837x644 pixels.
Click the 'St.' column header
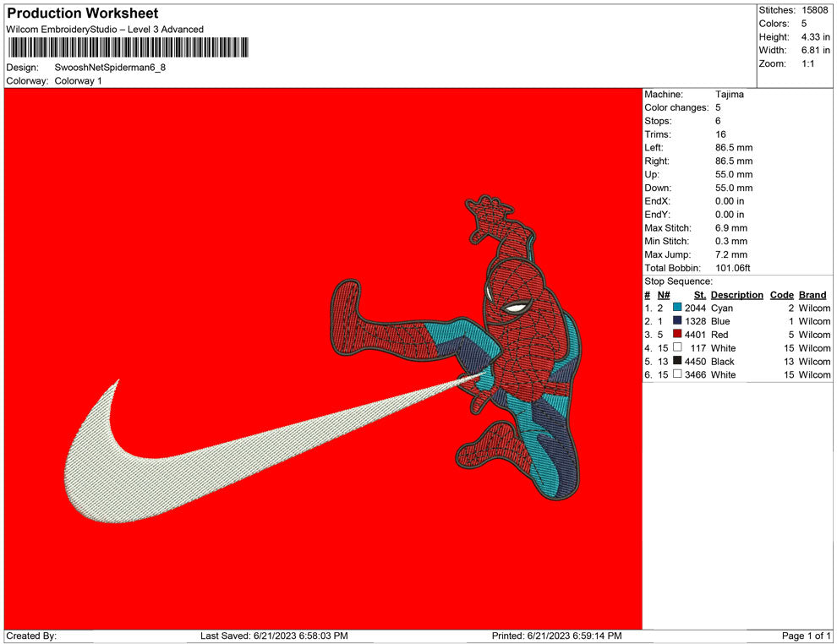(x=700, y=294)
